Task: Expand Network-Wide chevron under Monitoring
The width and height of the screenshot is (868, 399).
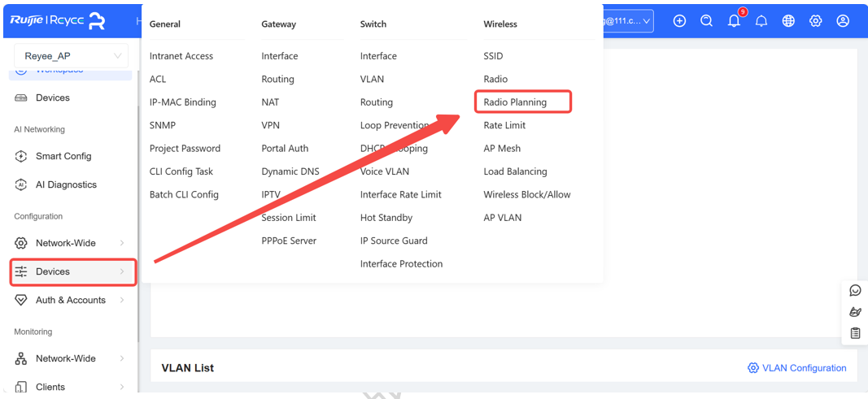Action: [122, 358]
